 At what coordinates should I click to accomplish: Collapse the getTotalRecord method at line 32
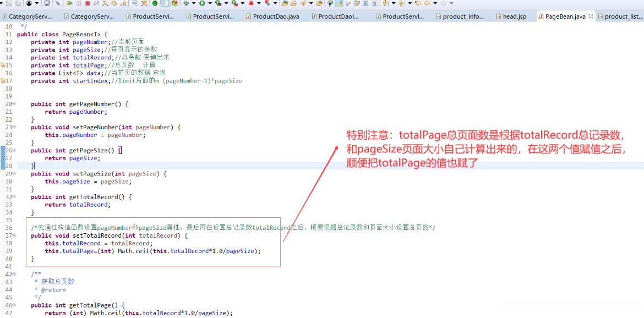coord(14,197)
